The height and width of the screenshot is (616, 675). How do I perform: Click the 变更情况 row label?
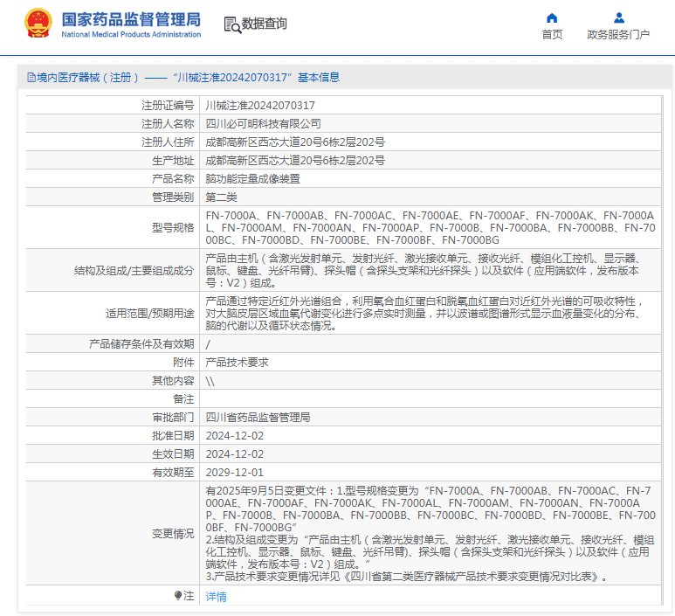click(x=173, y=533)
